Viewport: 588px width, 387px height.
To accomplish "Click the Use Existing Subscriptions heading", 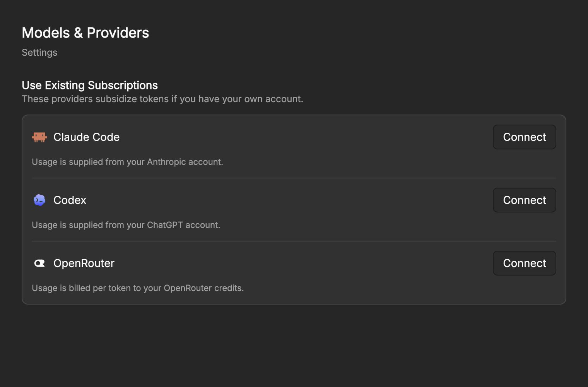I will (x=90, y=85).
